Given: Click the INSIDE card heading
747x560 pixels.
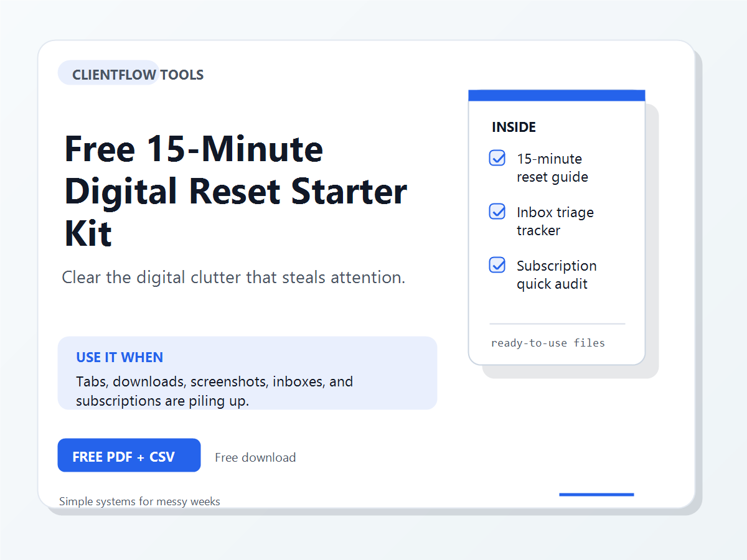Looking at the screenshot, I should 514,127.
